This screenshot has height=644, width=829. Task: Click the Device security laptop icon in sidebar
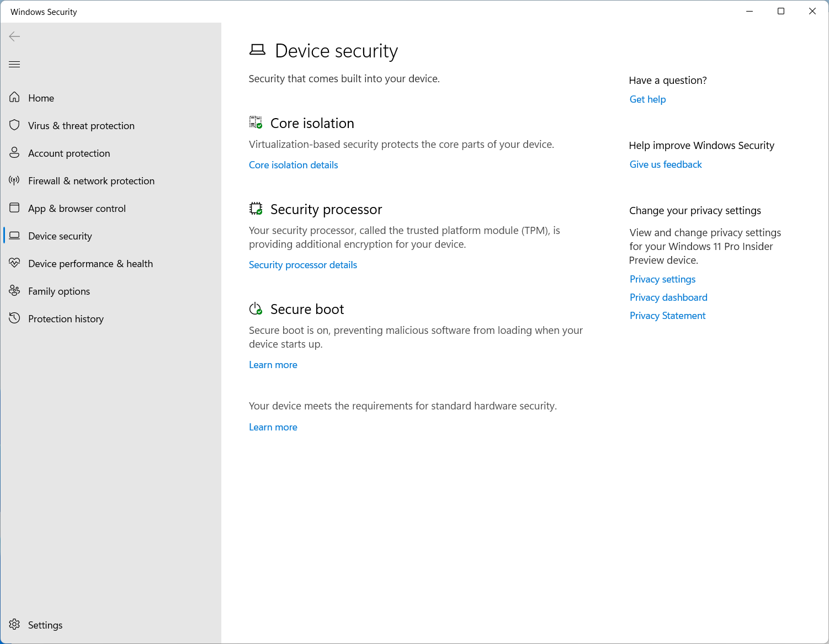click(x=15, y=236)
